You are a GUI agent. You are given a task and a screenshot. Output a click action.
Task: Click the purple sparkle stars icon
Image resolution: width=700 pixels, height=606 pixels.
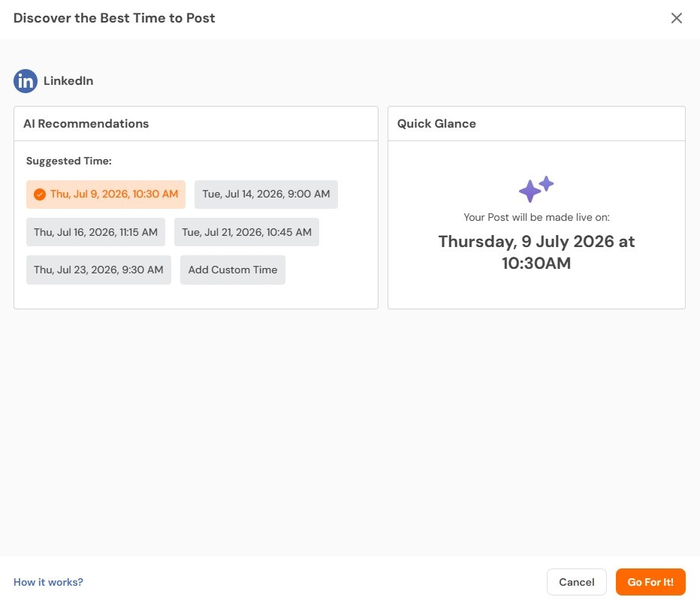click(x=536, y=188)
